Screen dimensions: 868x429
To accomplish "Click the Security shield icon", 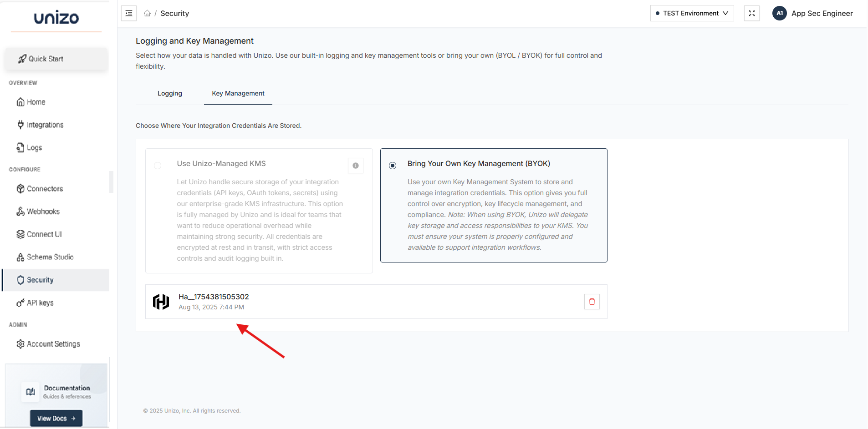I will [x=20, y=280].
